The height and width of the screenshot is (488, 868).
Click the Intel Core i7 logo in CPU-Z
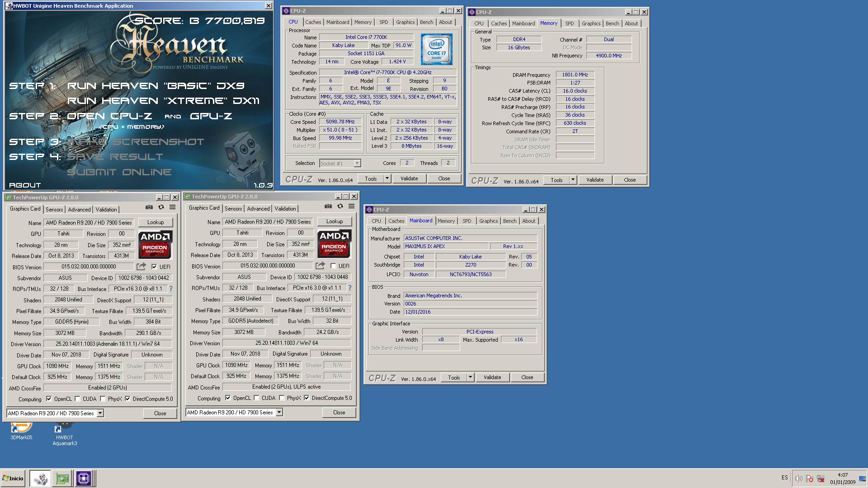pyautogui.click(x=437, y=49)
